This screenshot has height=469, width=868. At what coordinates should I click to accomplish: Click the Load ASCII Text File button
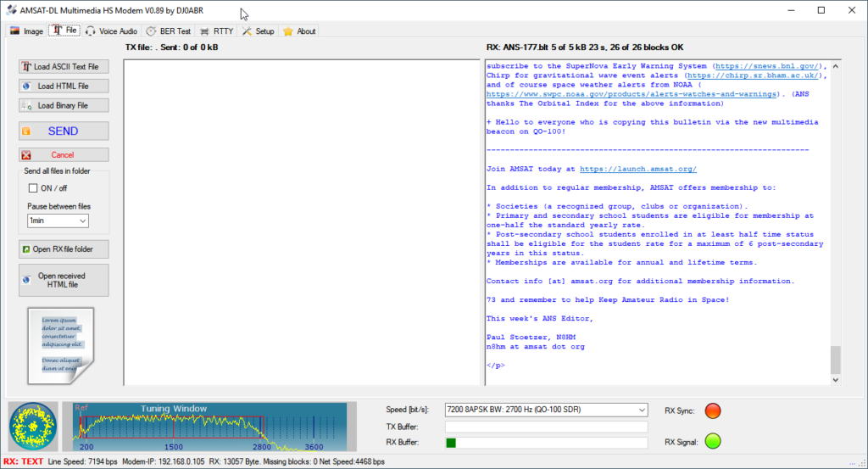tap(64, 66)
